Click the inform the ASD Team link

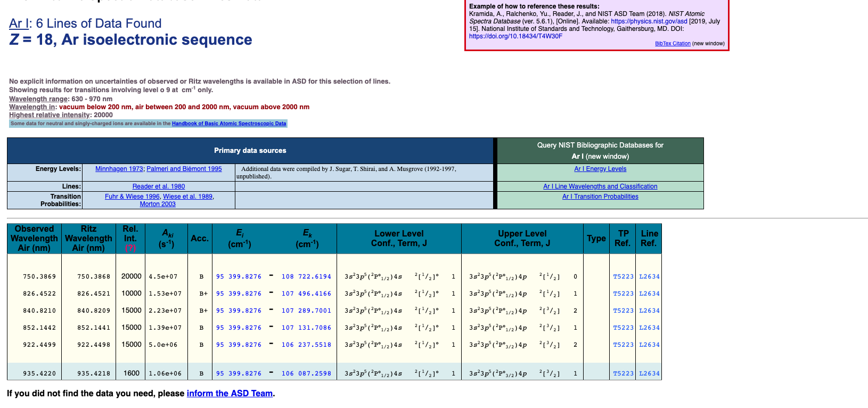[x=230, y=394]
